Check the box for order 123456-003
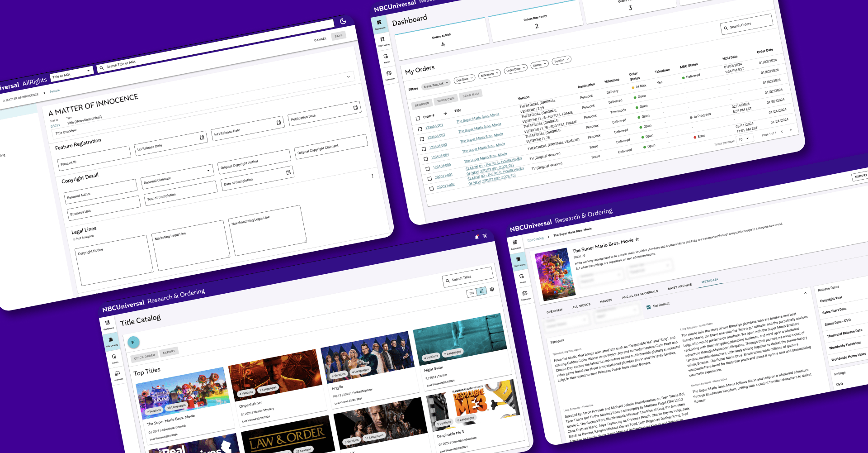The height and width of the screenshot is (453, 868). 424,149
